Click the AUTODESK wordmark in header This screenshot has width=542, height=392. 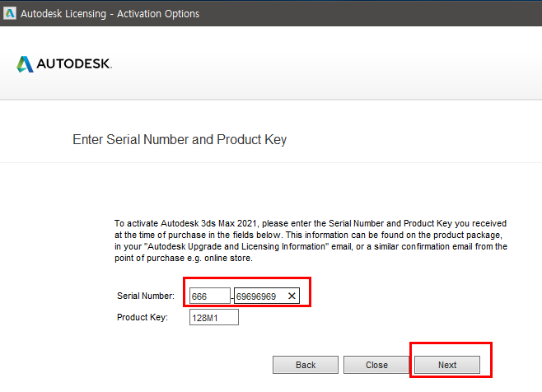click(73, 63)
